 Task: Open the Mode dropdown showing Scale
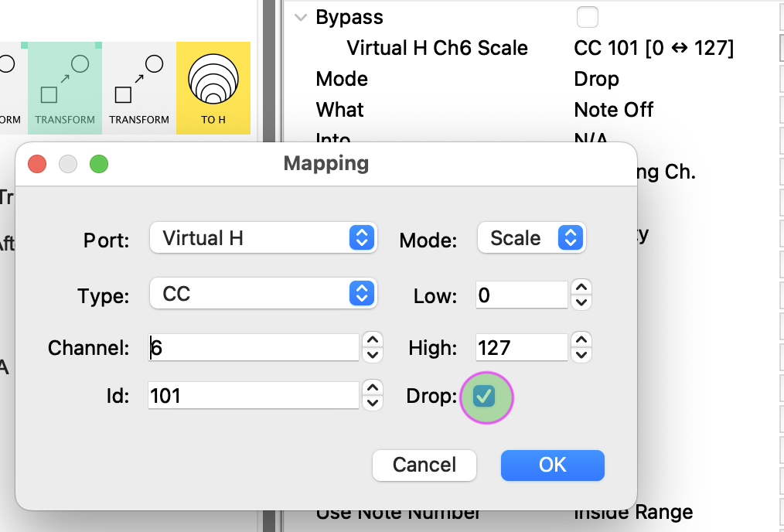point(531,238)
